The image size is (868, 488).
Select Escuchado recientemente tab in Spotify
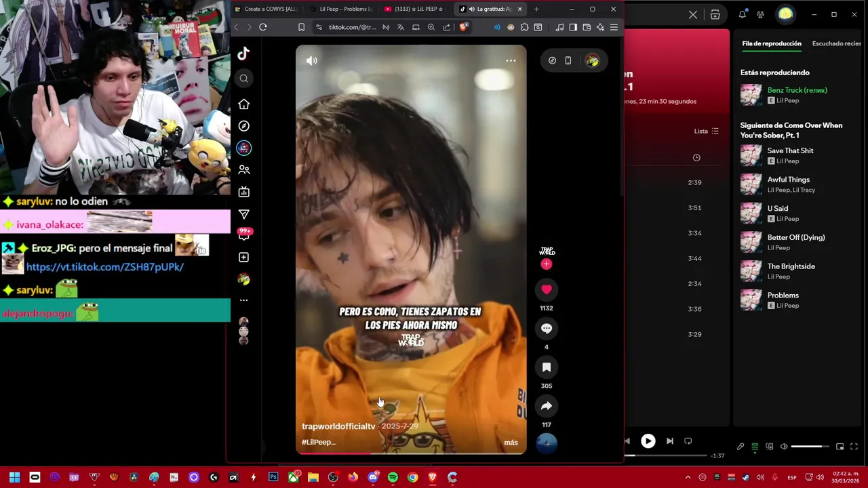tap(837, 43)
